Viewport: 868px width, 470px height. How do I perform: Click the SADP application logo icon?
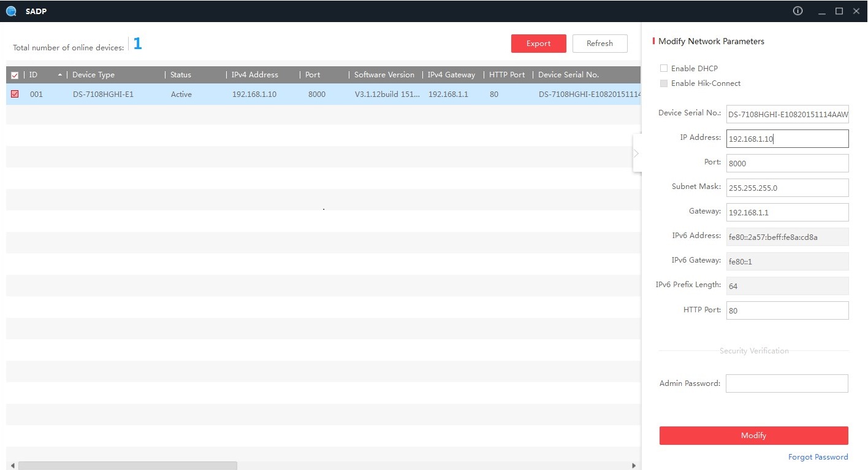pos(11,11)
